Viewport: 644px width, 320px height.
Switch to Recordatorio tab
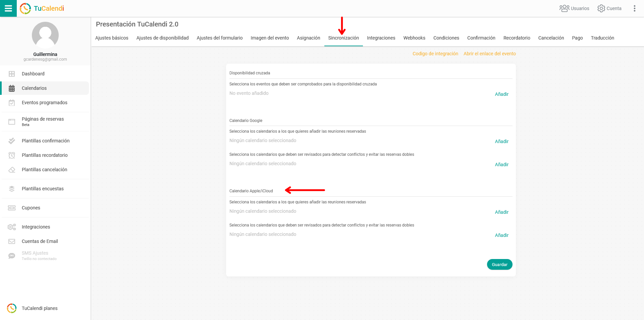coord(517,38)
